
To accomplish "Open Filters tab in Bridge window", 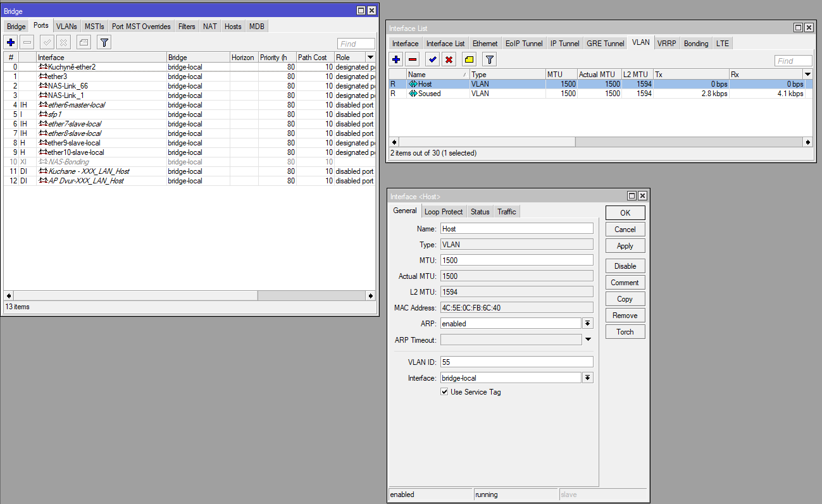I will coord(187,27).
